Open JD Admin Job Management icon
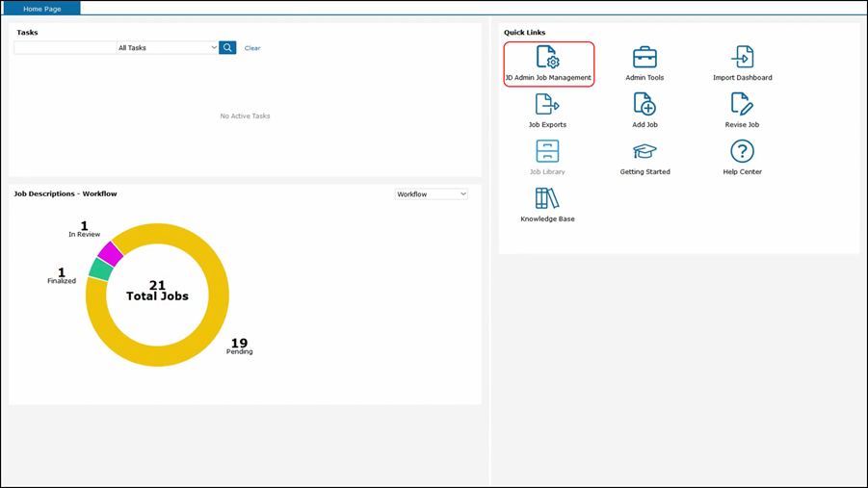Image resolution: width=868 pixels, height=488 pixels. [547, 58]
